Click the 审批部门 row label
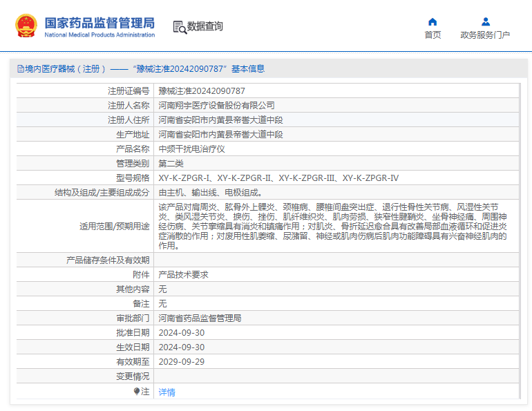This screenshot has width=532, height=411. (133, 318)
